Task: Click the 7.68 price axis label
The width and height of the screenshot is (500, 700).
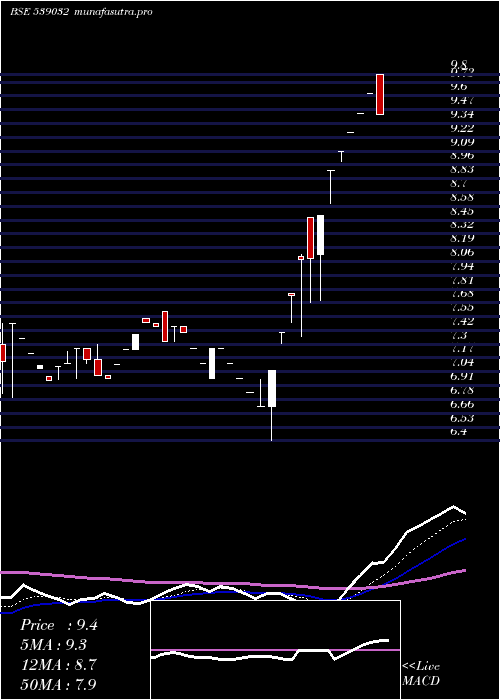Action: tap(462, 294)
